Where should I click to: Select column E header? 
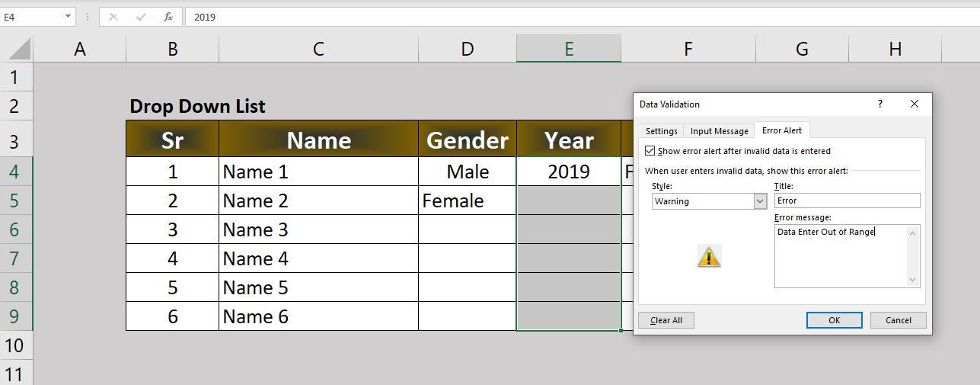[569, 50]
